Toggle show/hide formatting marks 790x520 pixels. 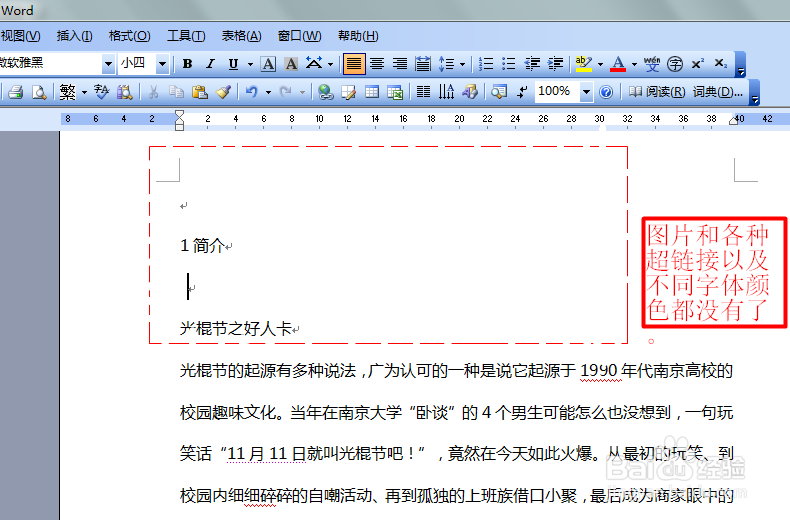click(522, 92)
